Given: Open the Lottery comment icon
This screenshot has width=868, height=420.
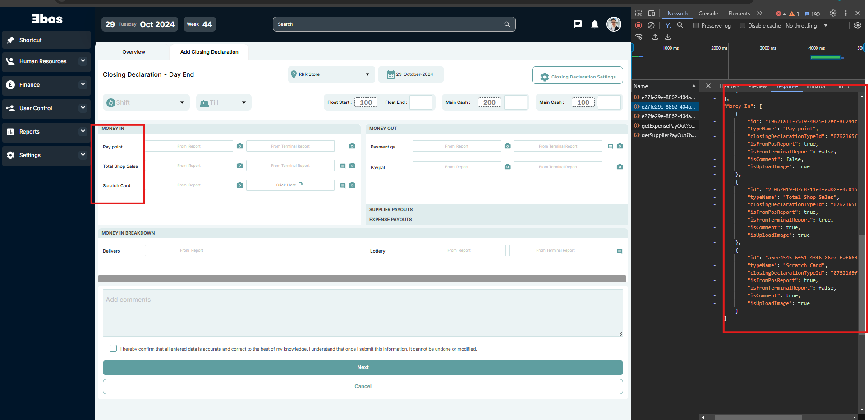Looking at the screenshot, I should point(620,251).
